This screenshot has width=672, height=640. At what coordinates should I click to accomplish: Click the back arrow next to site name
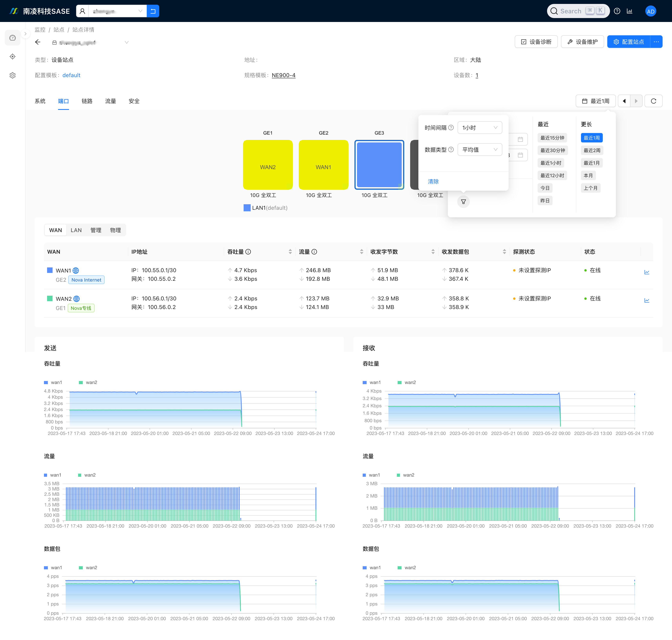[x=38, y=42]
